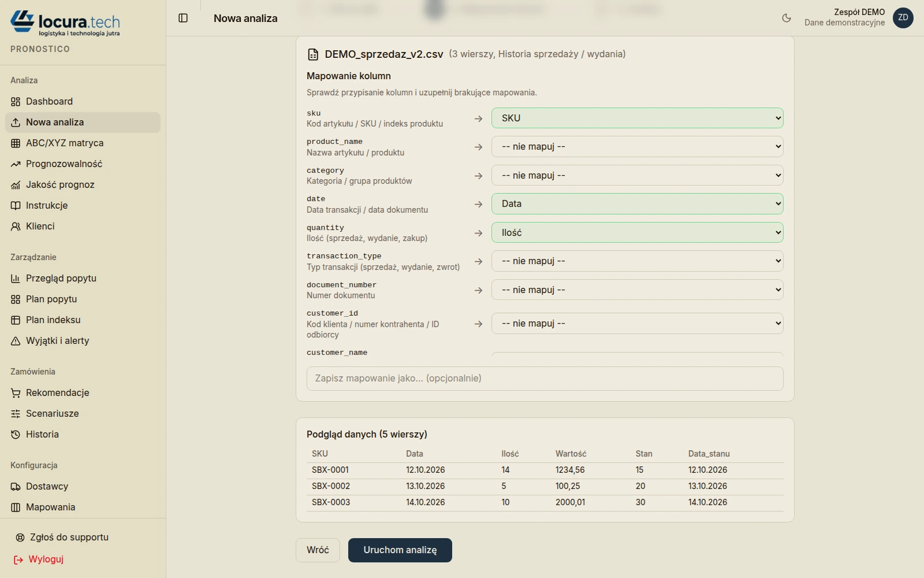This screenshot has width=924, height=578.
Task: Click the Plan popytu grid icon
Action: (x=16, y=299)
